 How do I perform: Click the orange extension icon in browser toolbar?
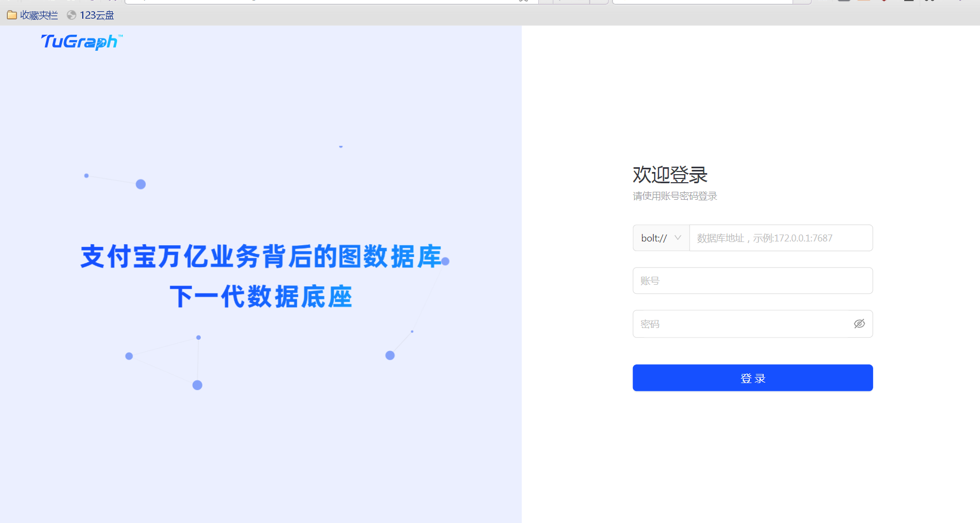tap(863, 2)
